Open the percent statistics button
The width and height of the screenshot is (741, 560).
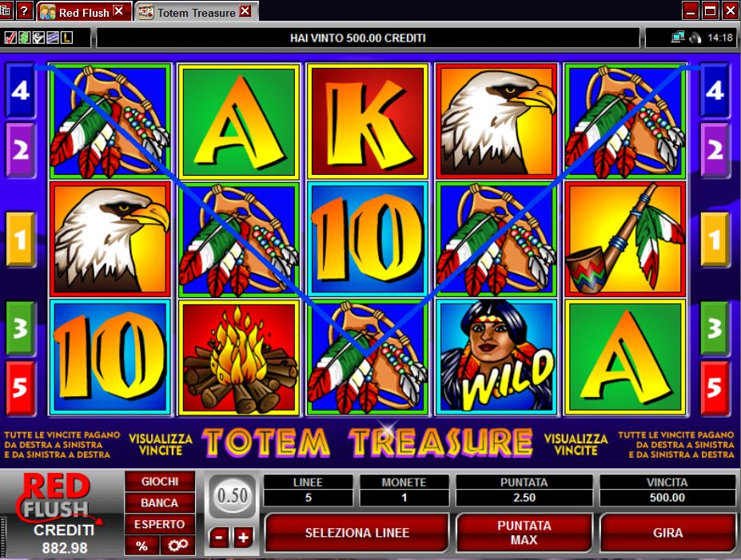point(141,546)
